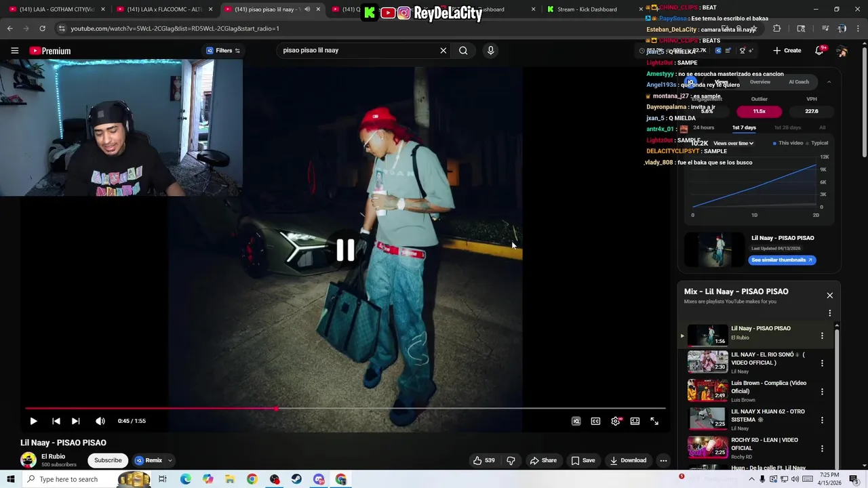Screen dimensions: 868x488
Task: Mute the video volume speaker icon
Action: pos(100,421)
